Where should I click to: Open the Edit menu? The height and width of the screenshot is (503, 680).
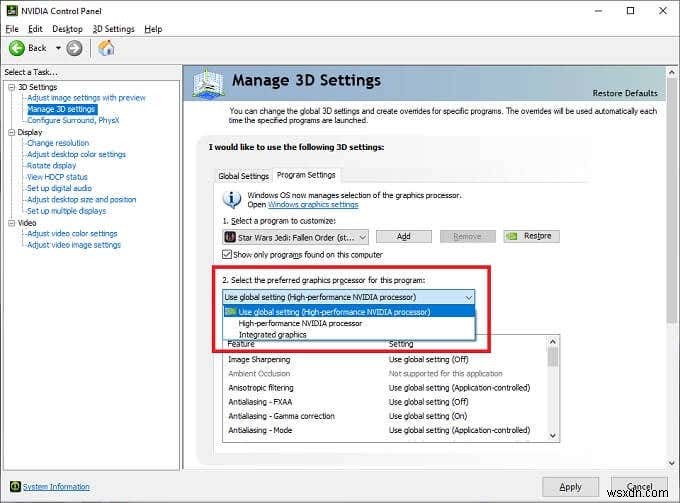pyautogui.click(x=35, y=29)
